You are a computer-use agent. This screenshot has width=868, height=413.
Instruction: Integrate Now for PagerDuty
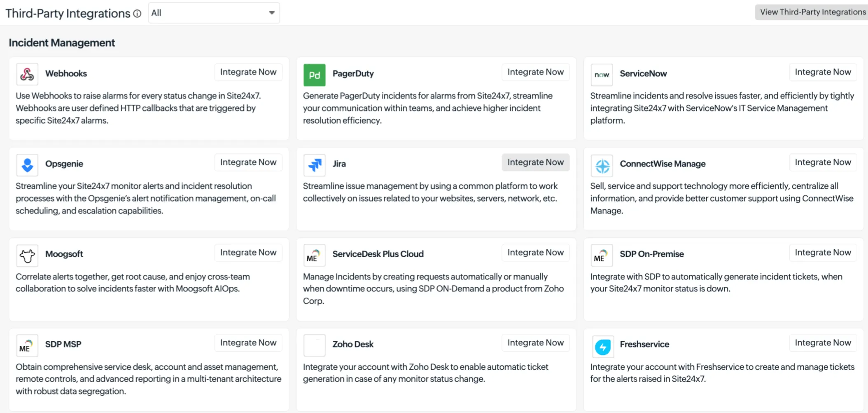click(x=535, y=72)
